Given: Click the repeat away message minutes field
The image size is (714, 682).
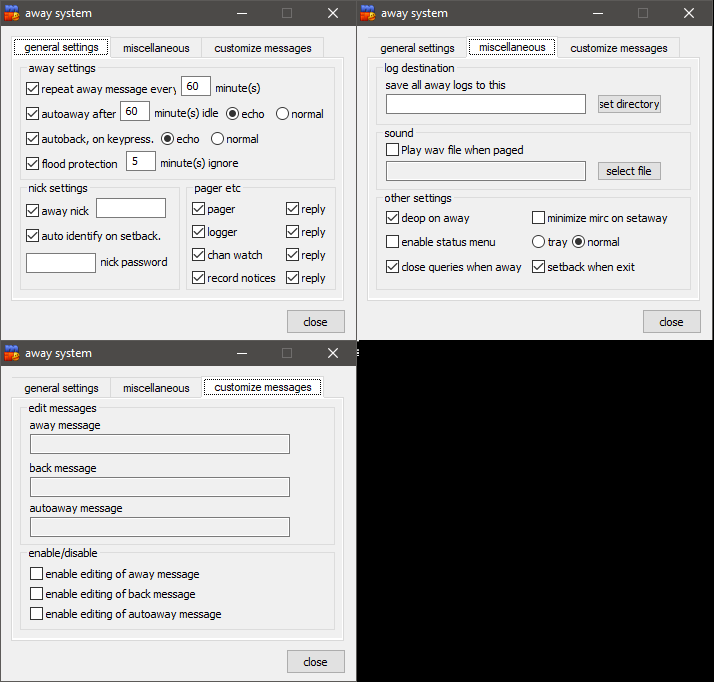Looking at the screenshot, I should coord(196,86).
